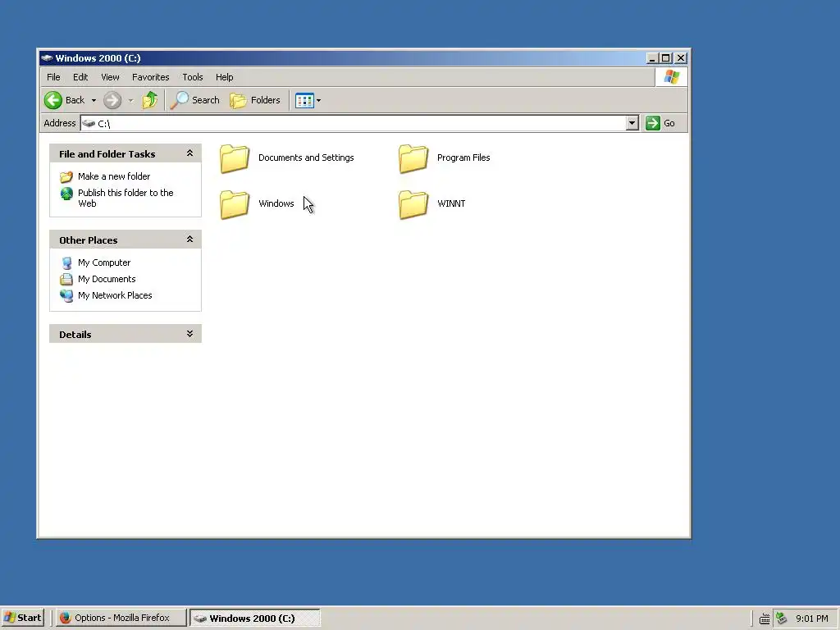Select the Windows folder icon
This screenshot has height=630, width=840.
235,204
